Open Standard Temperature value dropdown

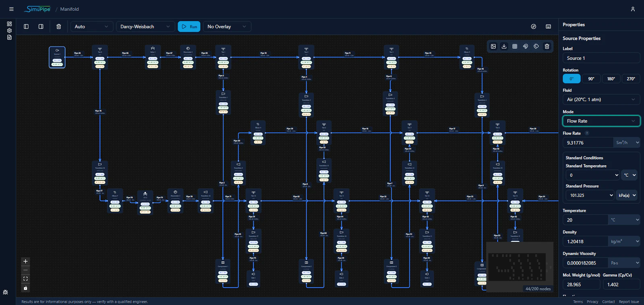593,175
